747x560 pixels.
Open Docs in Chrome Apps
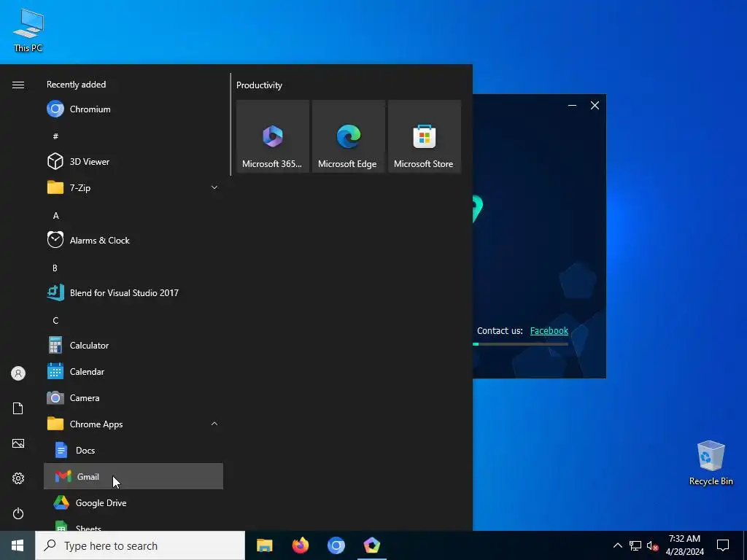[133, 450]
